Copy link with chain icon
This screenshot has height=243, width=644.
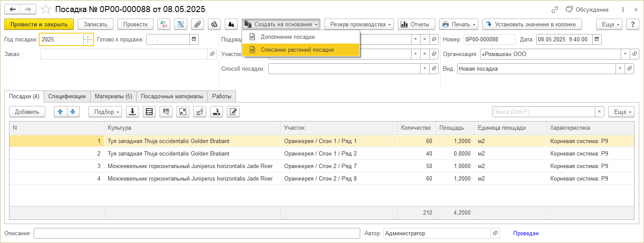click(x=555, y=9)
